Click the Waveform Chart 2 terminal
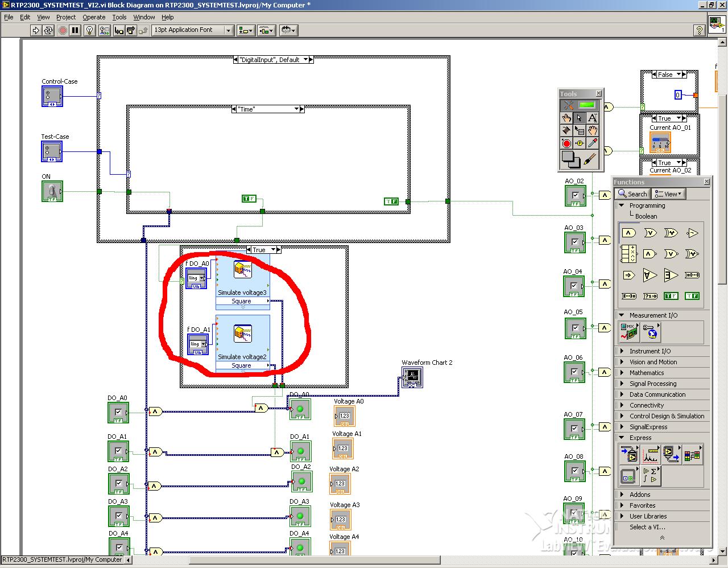The image size is (728, 568). coord(412,377)
